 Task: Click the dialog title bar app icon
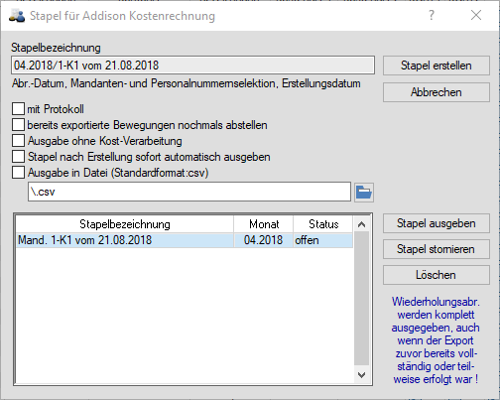coord(17,16)
